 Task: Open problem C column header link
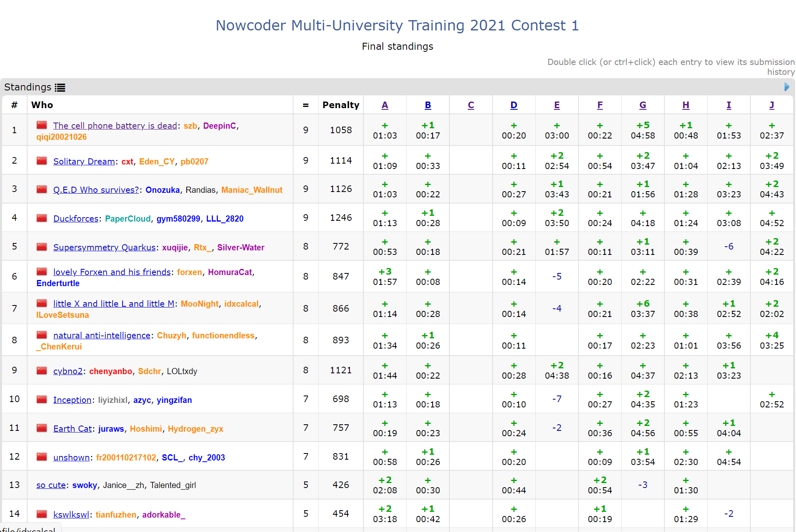pyautogui.click(x=471, y=105)
